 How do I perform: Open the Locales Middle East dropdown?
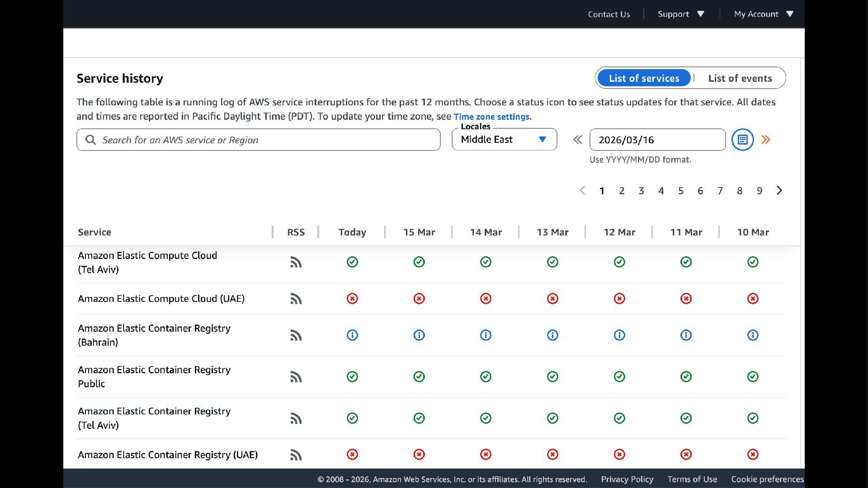coord(504,140)
